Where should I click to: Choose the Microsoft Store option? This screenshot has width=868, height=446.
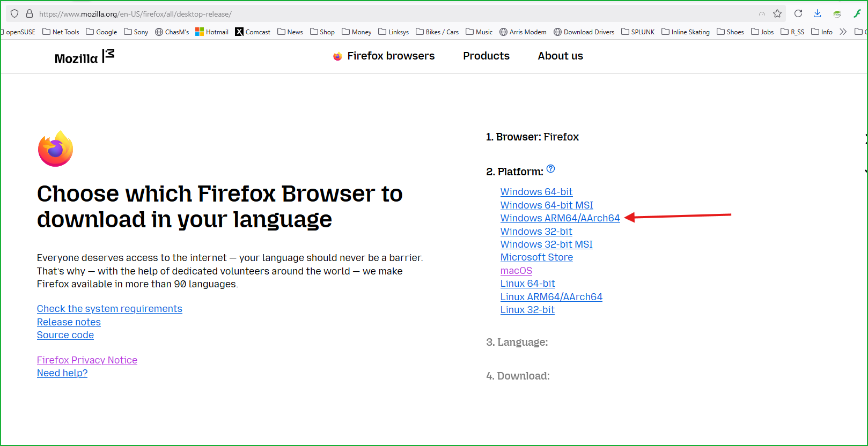pyautogui.click(x=536, y=257)
